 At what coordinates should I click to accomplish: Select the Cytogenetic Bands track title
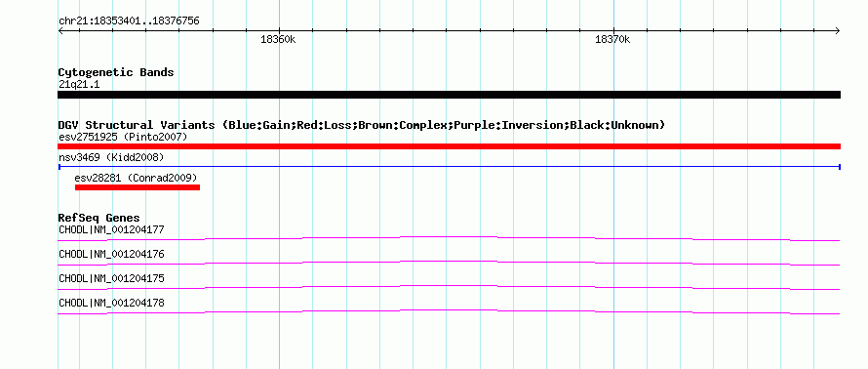coord(116,72)
